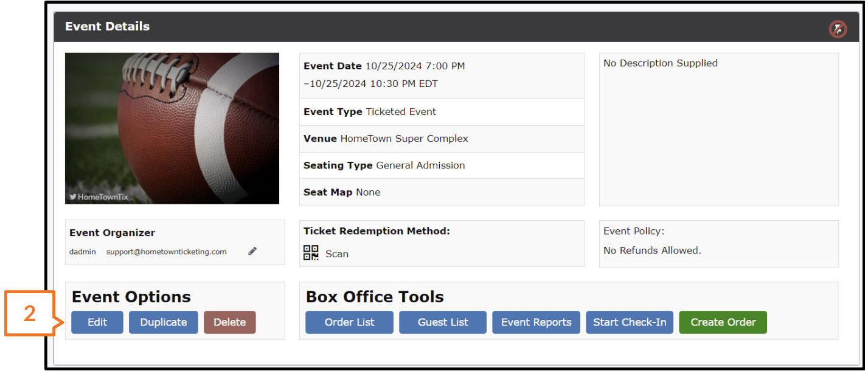Viewport: 868px width, 371px height.
Task: Click the No Description Supplied box
Action: pyautogui.click(x=719, y=130)
